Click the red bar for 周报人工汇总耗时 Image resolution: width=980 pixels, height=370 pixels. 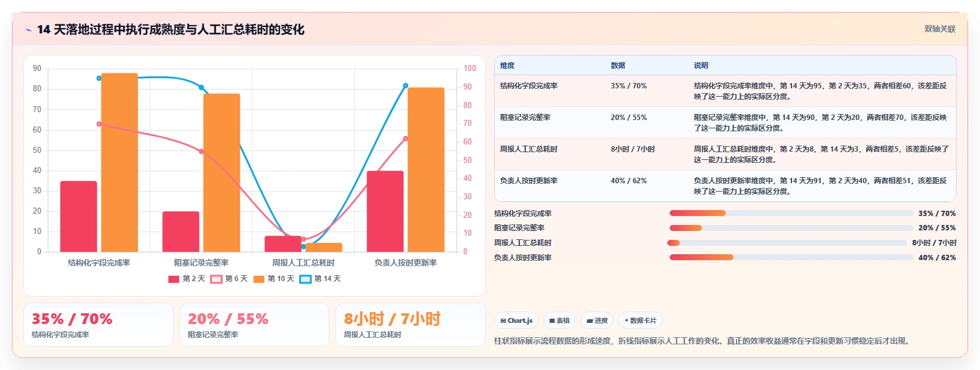[x=283, y=244]
